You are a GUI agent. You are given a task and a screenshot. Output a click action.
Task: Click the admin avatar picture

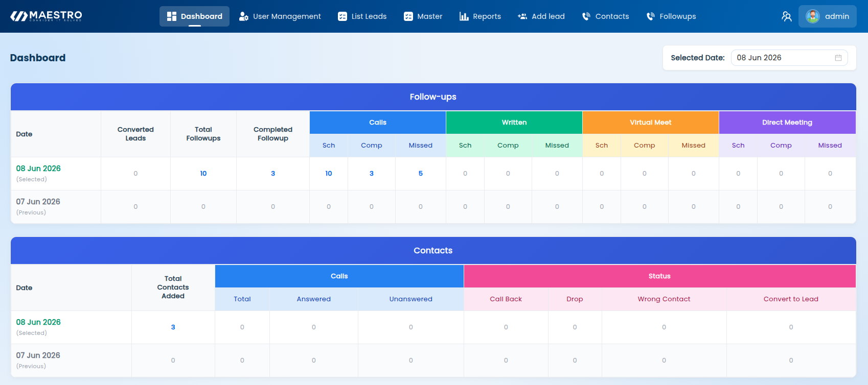tap(812, 16)
